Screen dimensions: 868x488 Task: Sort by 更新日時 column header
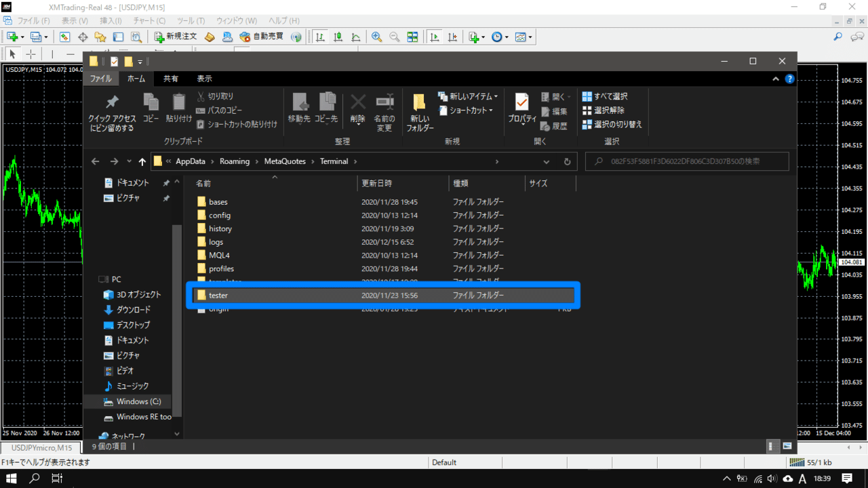click(x=403, y=184)
